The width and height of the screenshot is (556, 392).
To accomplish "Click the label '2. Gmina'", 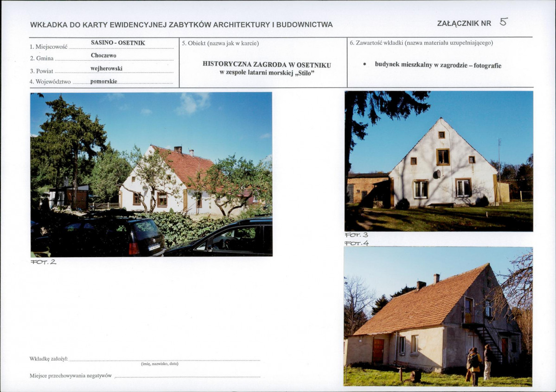I will (x=42, y=58).
